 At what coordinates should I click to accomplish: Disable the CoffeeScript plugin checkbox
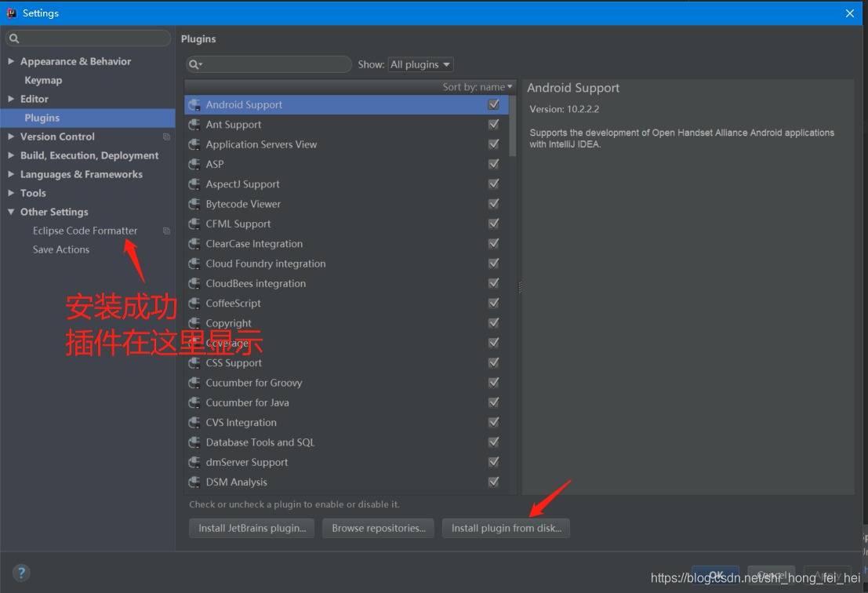point(494,304)
